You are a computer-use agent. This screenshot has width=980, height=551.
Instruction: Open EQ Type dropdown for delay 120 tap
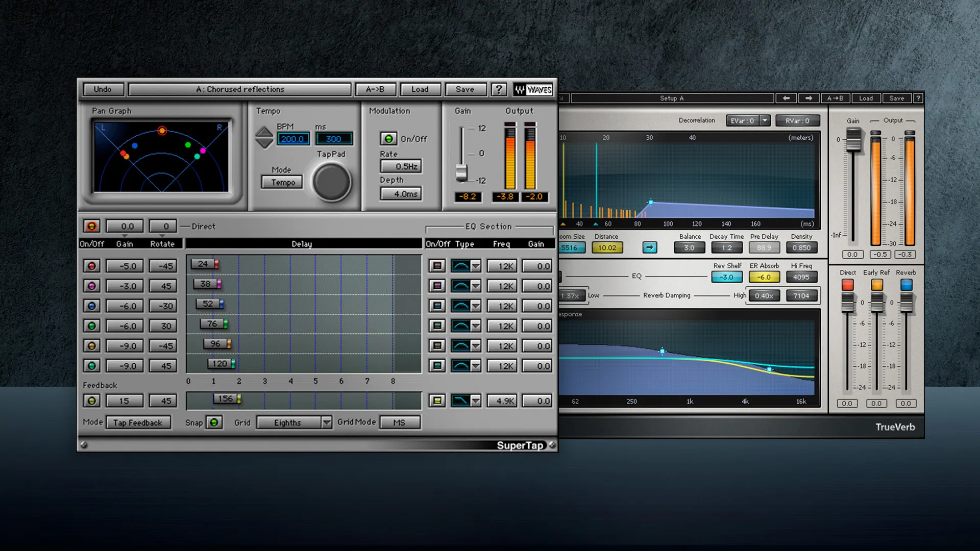[476, 365]
